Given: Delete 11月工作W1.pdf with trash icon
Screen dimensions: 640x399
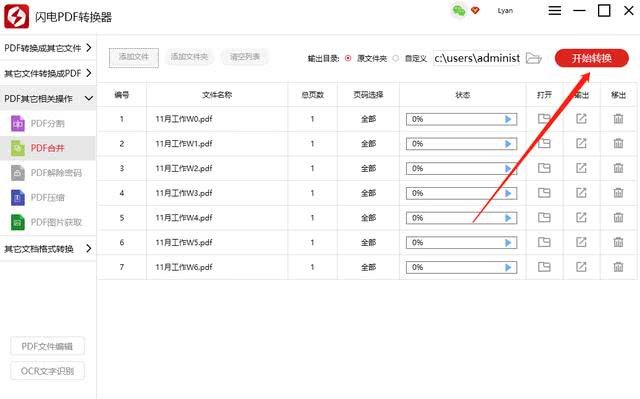Looking at the screenshot, I should 618,143.
